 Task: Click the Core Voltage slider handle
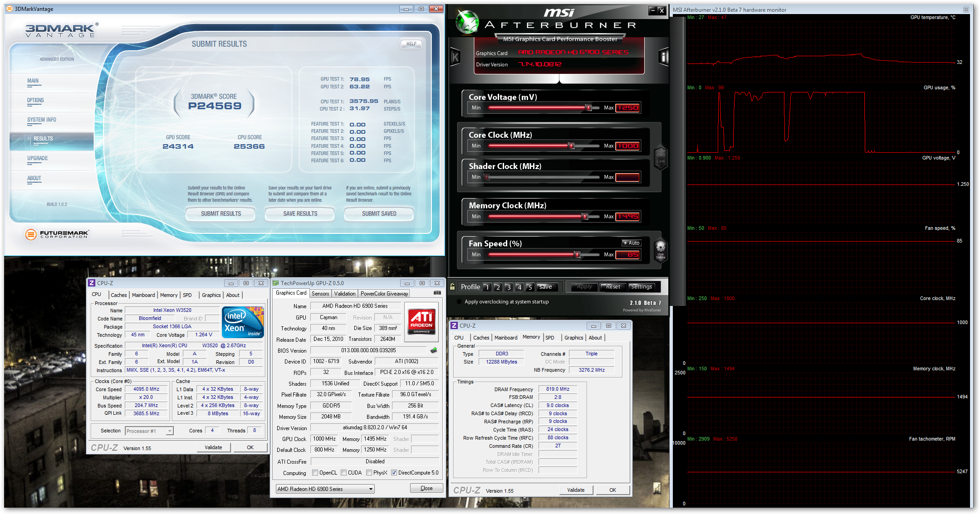point(588,108)
